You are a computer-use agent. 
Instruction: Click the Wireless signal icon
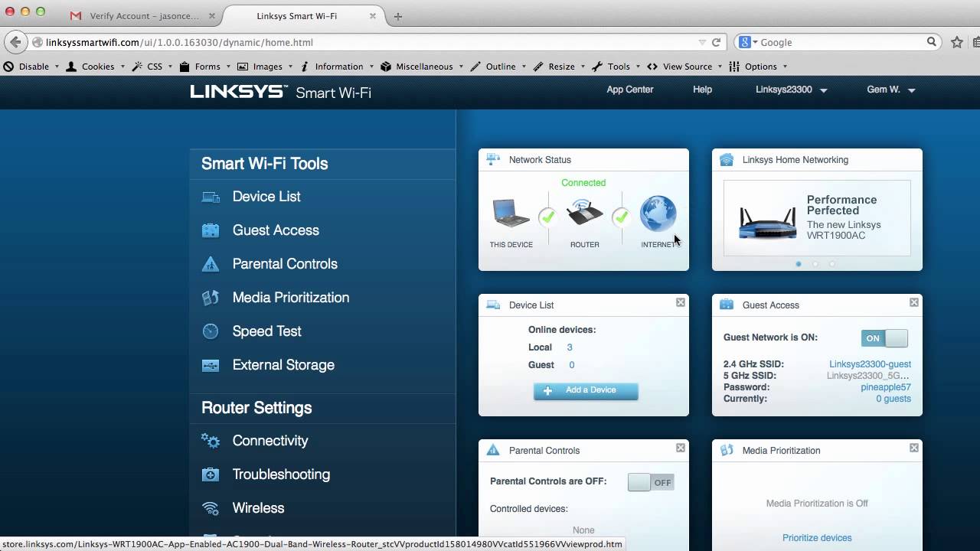click(x=211, y=508)
